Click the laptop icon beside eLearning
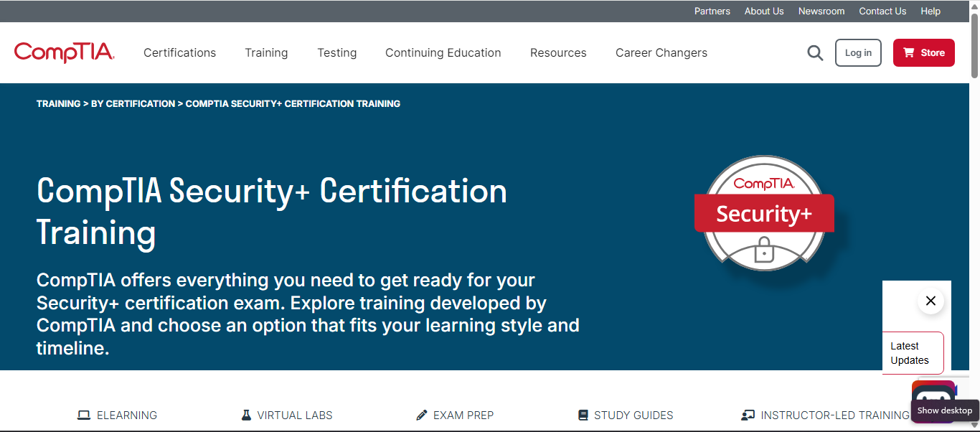The height and width of the screenshot is (432, 980). [84, 415]
